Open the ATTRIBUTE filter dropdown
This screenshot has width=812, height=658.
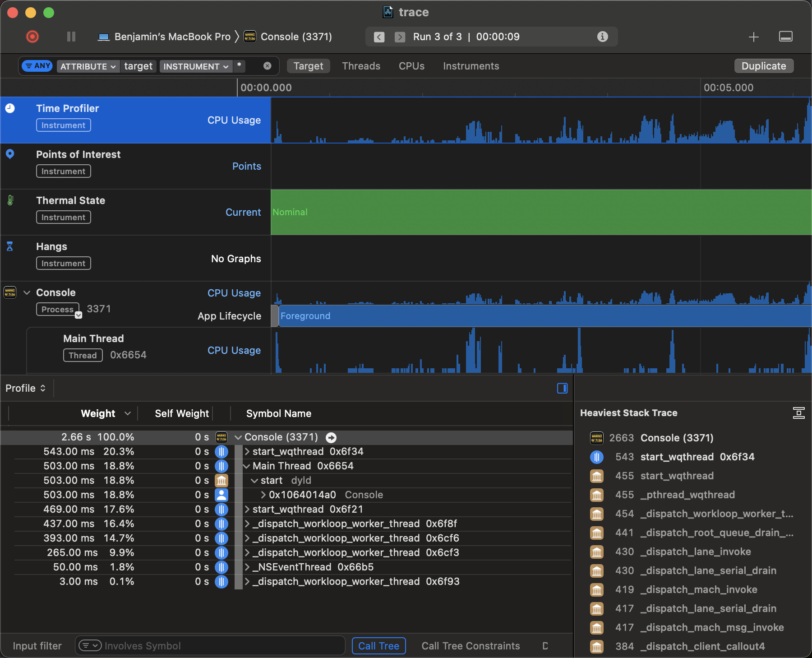(88, 66)
